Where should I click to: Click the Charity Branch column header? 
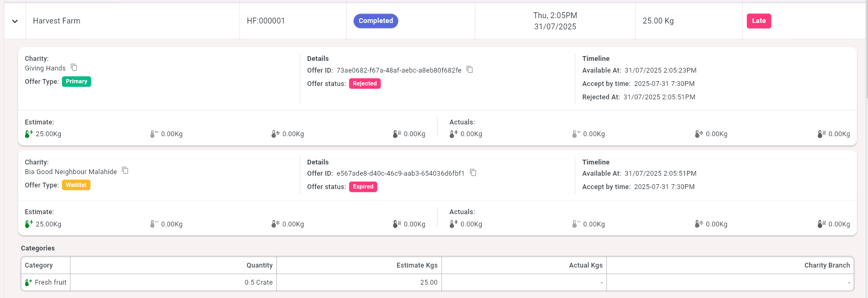tap(827, 265)
